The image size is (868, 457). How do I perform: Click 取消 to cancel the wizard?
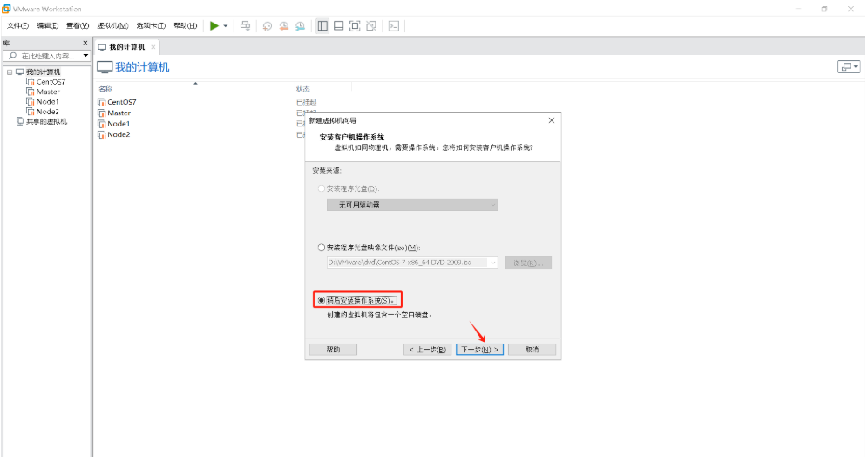pyautogui.click(x=532, y=350)
